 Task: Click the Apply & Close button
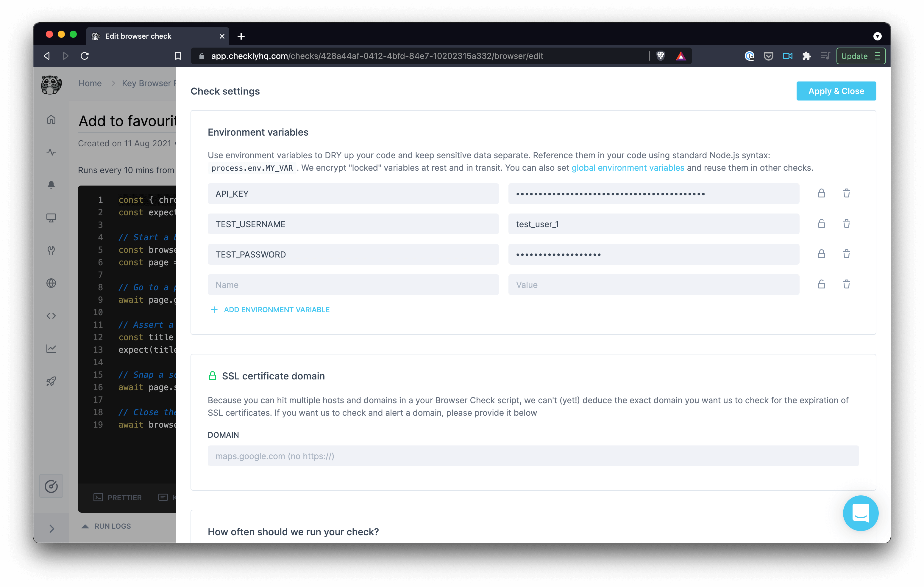coord(836,91)
